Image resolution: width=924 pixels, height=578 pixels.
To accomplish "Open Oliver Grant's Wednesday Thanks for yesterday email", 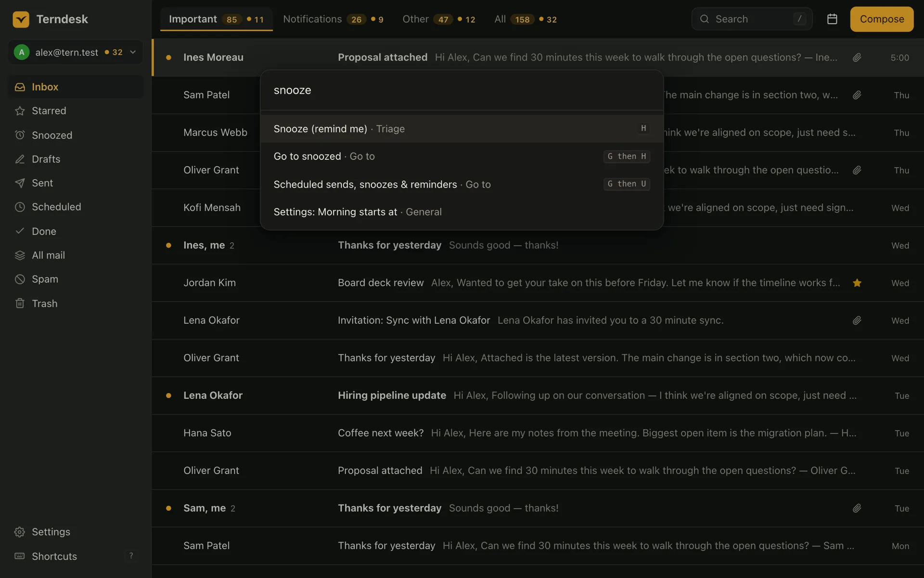I will coord(538,358).
